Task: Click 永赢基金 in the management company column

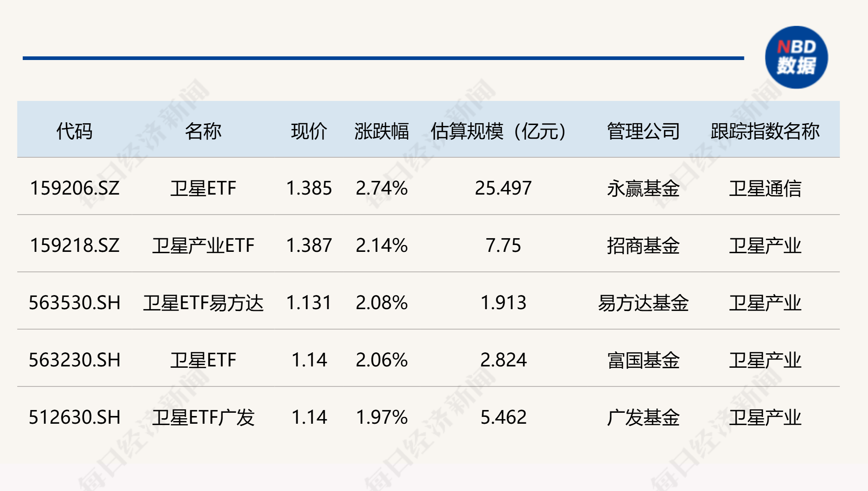Action: pos(643,188)
